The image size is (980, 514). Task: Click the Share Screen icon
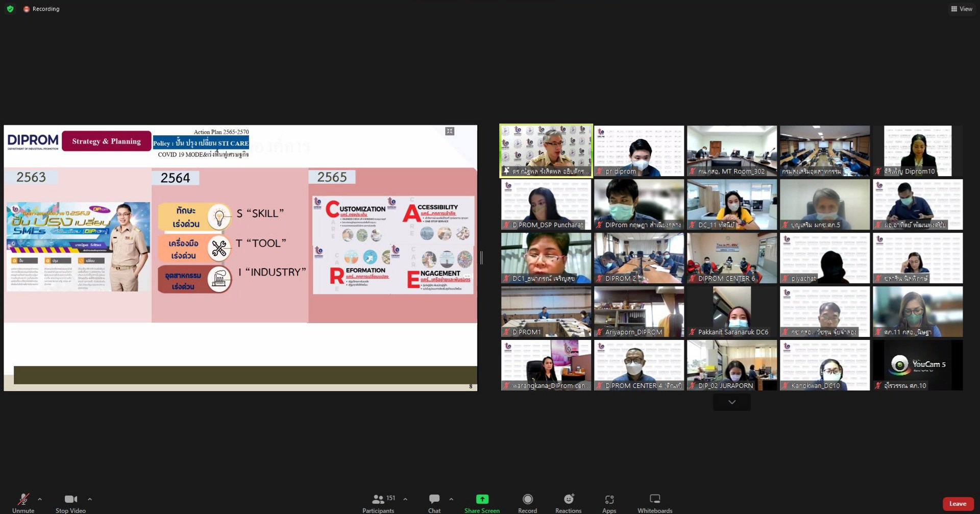pyautogui.click(x=482, y=499)
